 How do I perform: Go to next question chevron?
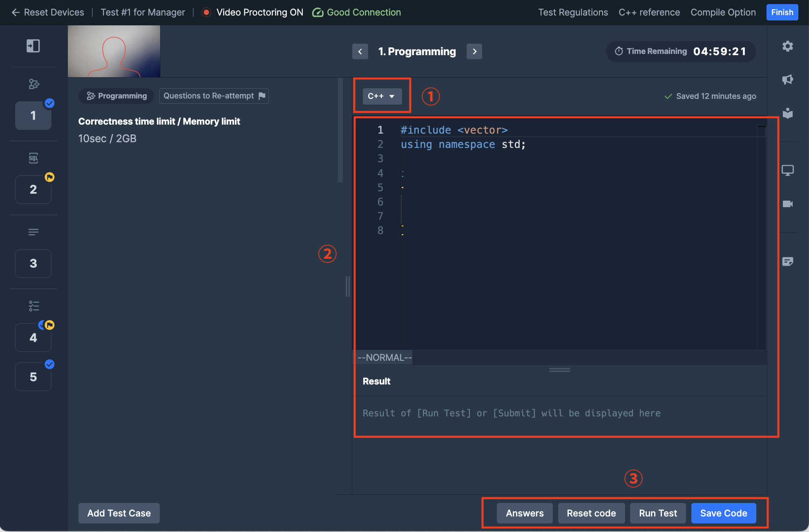click(474, 51)
